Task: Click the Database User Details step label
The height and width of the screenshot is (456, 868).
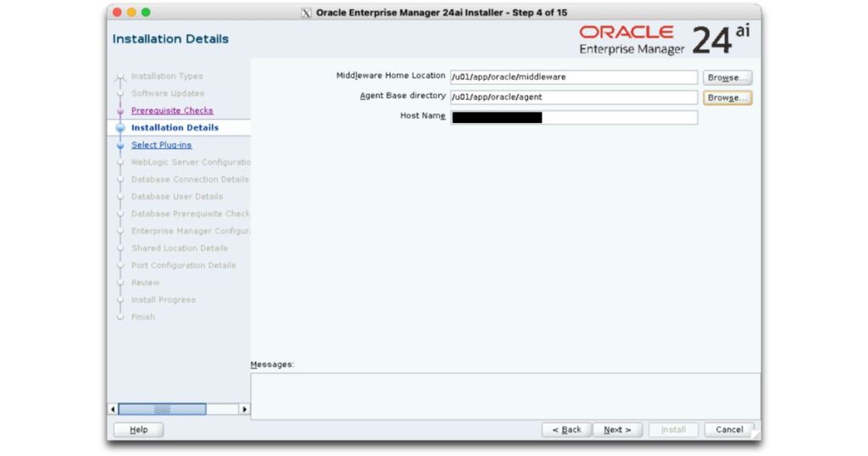Action: click(176, 196)
